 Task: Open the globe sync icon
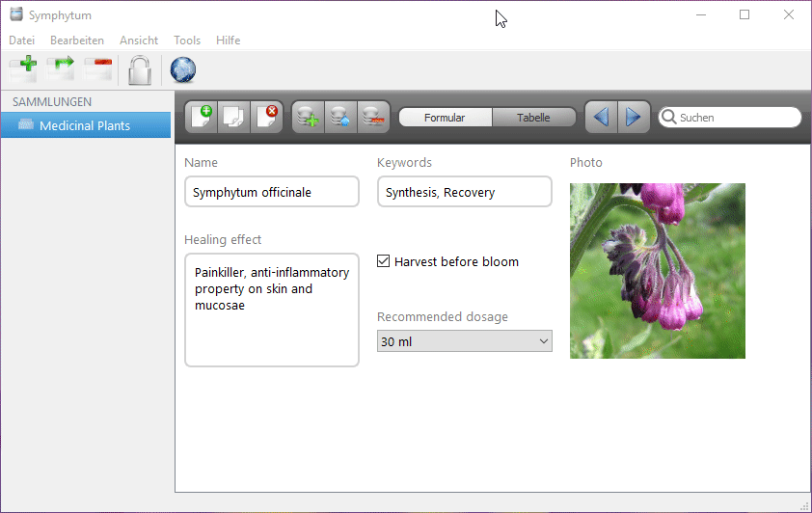[183, 70]
